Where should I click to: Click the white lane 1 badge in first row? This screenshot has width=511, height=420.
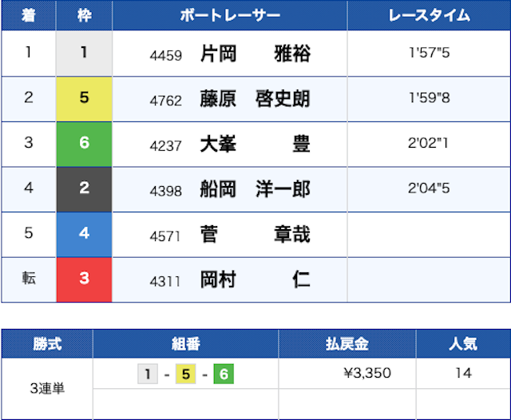(x=84, y=53)
